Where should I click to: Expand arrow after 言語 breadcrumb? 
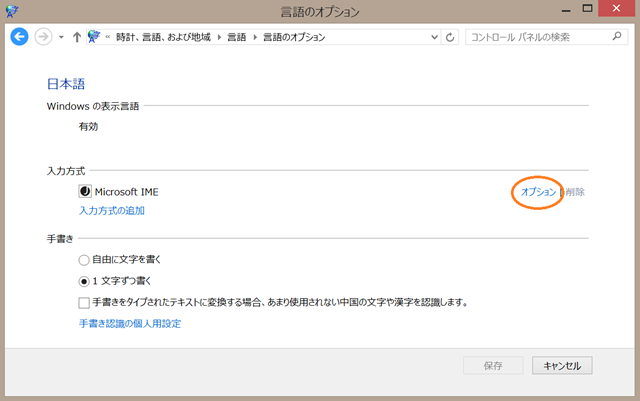[255, 37]
